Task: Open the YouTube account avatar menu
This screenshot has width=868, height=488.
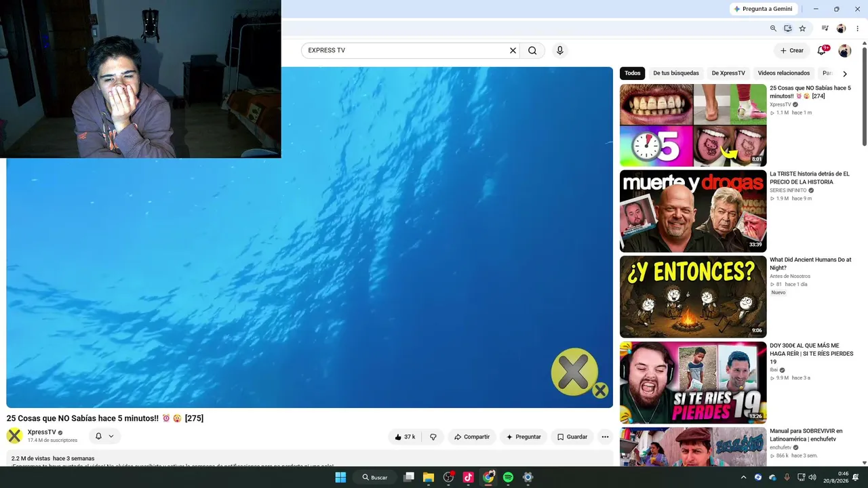Action: pos(844,51)
